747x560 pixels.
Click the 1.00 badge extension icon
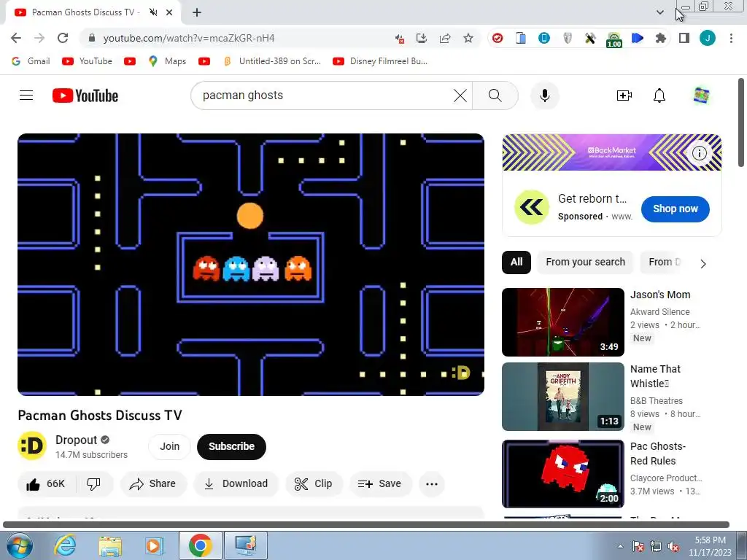tap(614, 40)
